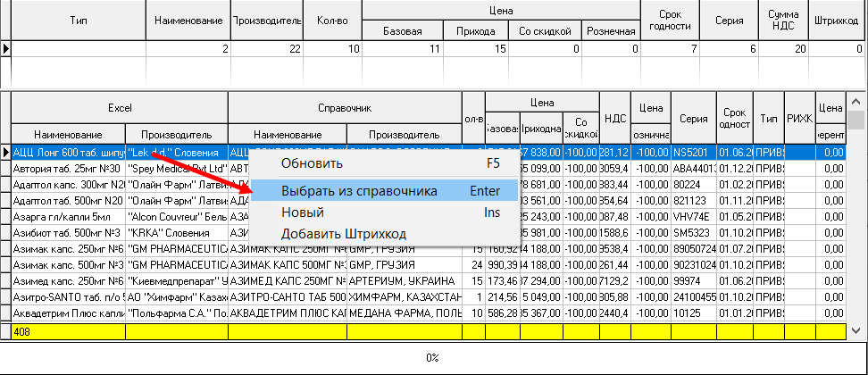Click the "Alcon Couvreur" manufacturer cell
Viewport: 868px width, 375px height.
coord(177,216)
